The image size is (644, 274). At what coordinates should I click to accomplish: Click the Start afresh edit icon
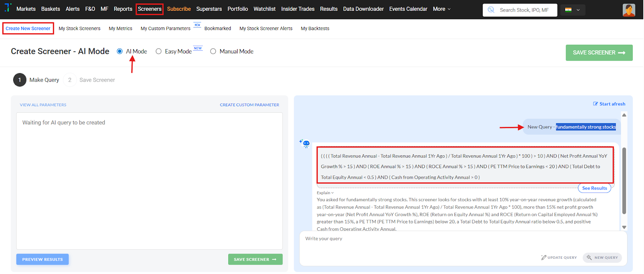[595, 104]
